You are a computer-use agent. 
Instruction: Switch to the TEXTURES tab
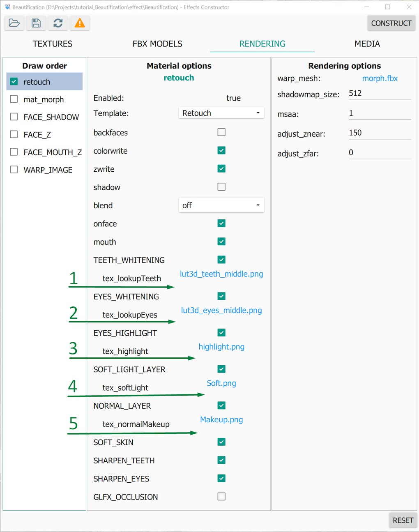(x=52, y=44)
